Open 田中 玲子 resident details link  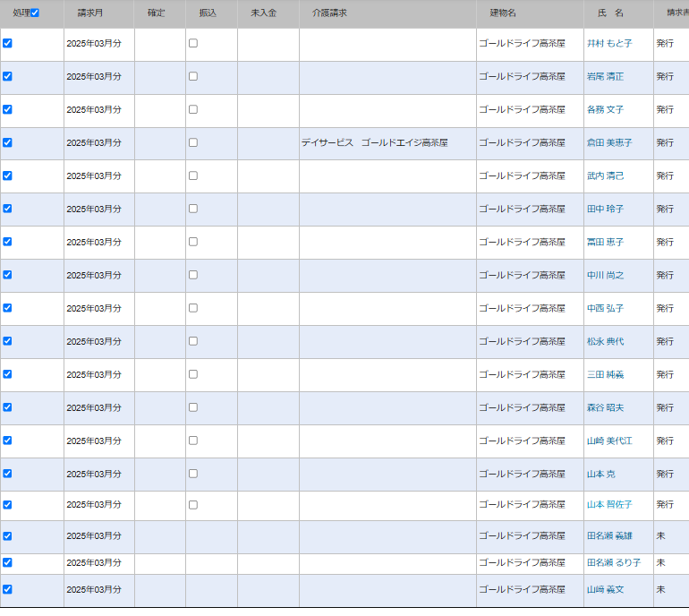[x=605, y=209]
